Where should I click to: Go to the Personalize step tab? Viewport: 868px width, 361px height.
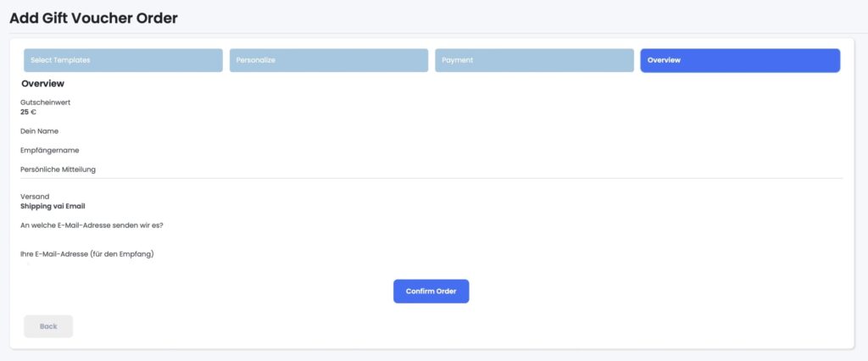(328, 60)
